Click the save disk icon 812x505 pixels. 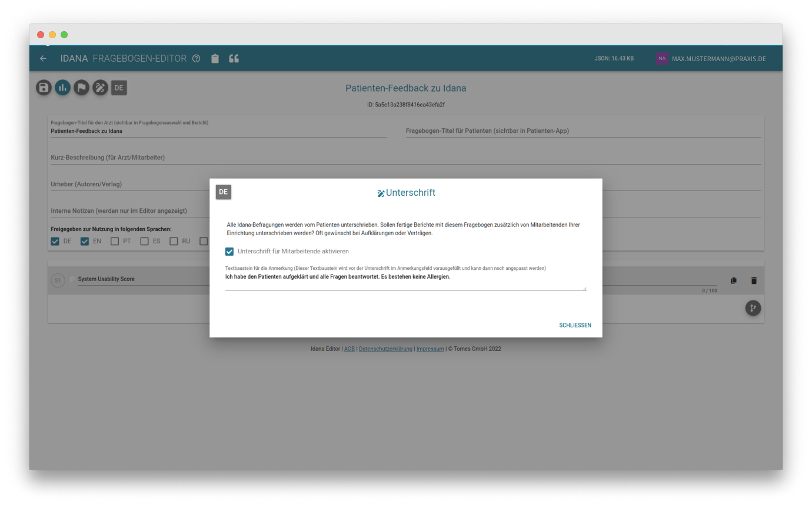(x=44, y=88)
